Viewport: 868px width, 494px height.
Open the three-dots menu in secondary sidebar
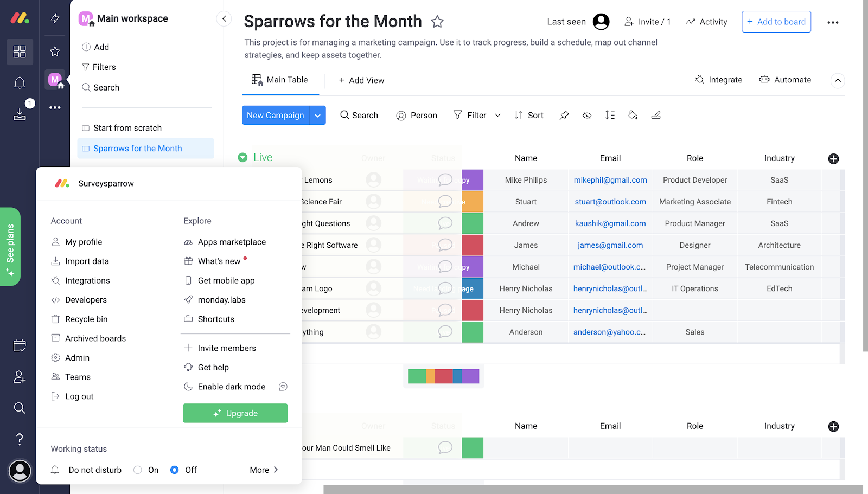coord(55,107)
